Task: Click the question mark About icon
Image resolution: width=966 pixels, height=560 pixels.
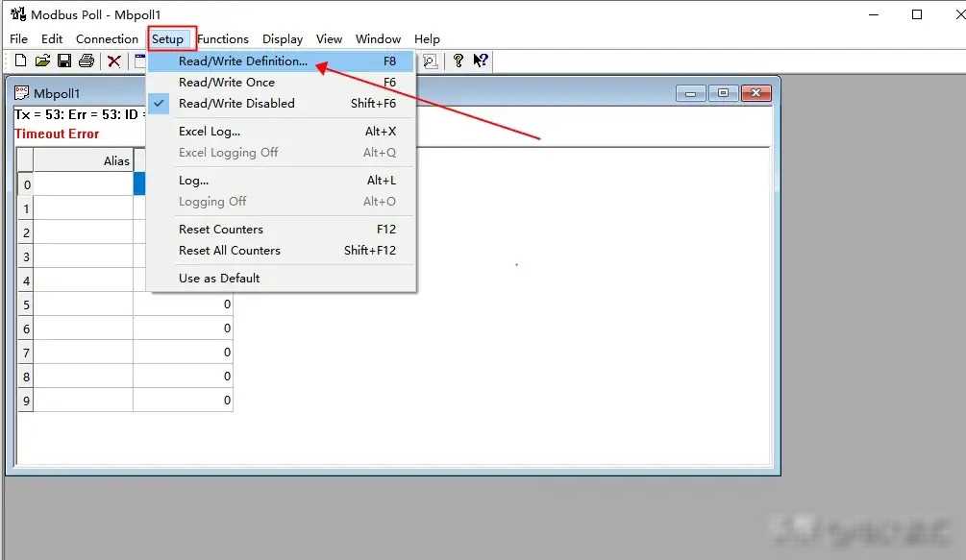Action: (x=458, y=61)
